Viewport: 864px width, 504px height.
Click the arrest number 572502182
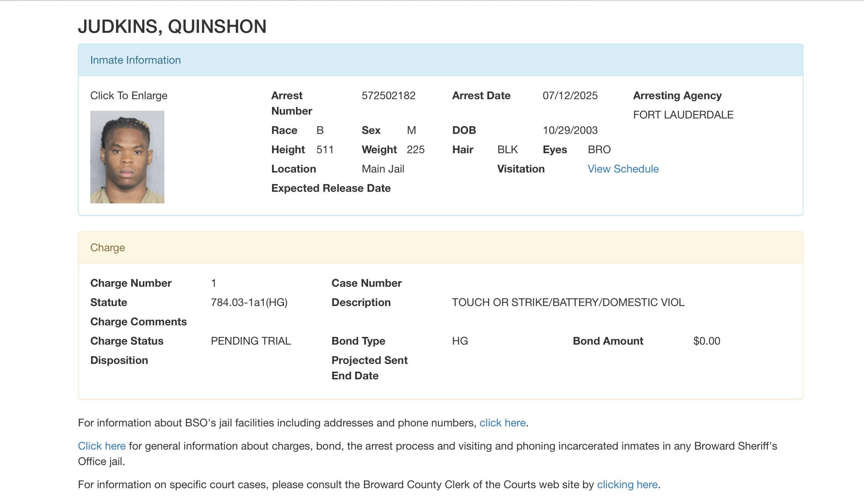coord(388,96)
